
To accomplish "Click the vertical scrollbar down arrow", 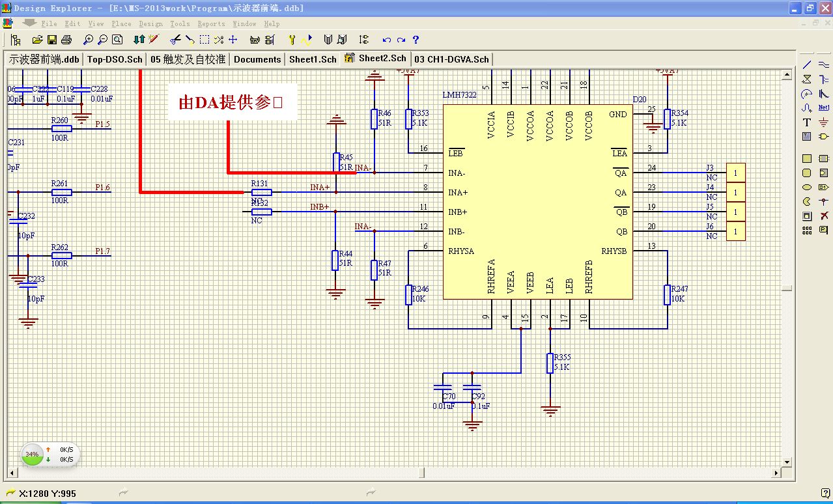I will pyautogui.click(x=787, y=462).
